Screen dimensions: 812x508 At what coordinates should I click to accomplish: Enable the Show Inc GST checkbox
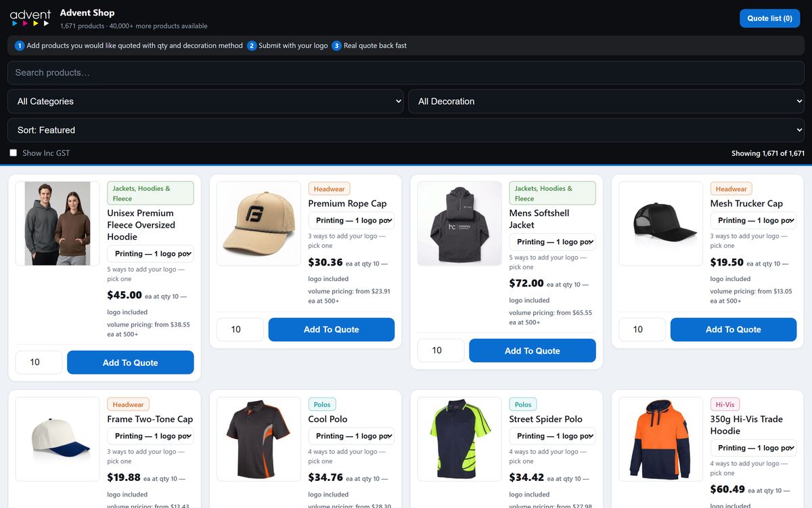[x=13, y=153]
